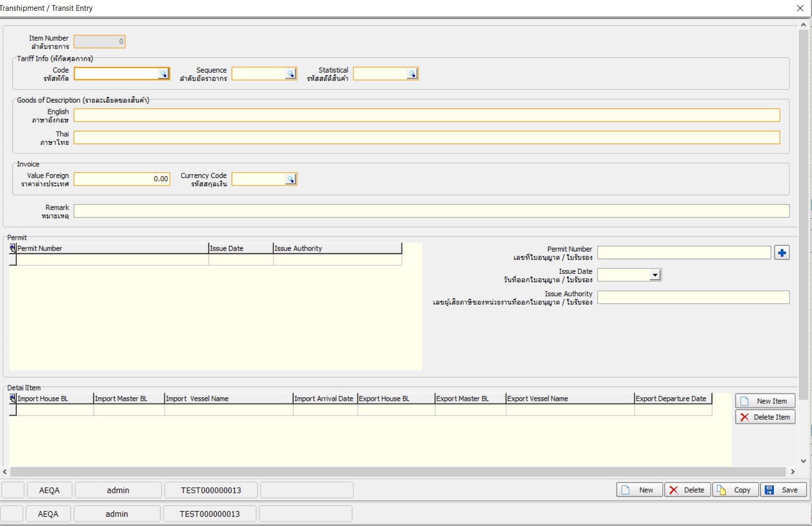Click the New button at bottom

click(x=640, y=490)
